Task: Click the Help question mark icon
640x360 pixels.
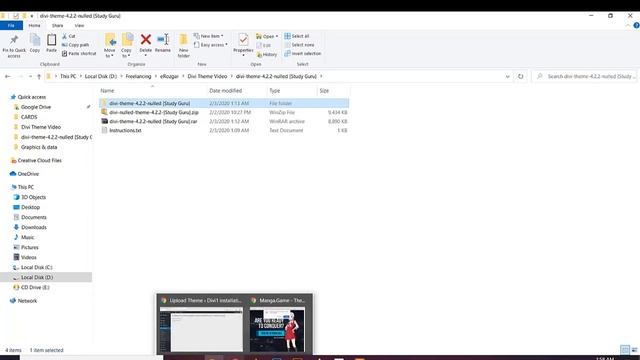Action: (636, 25)
